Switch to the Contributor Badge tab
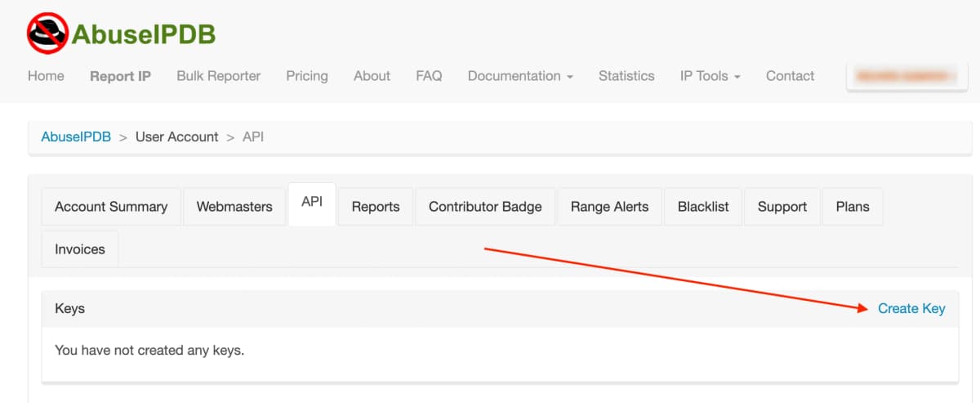The image size is (980, 403). point(485,207)
